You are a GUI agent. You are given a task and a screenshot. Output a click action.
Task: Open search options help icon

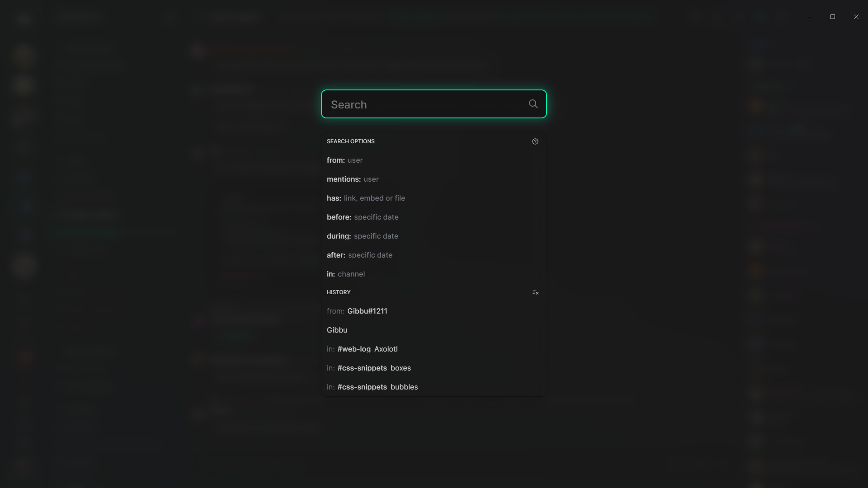[535, 141]
